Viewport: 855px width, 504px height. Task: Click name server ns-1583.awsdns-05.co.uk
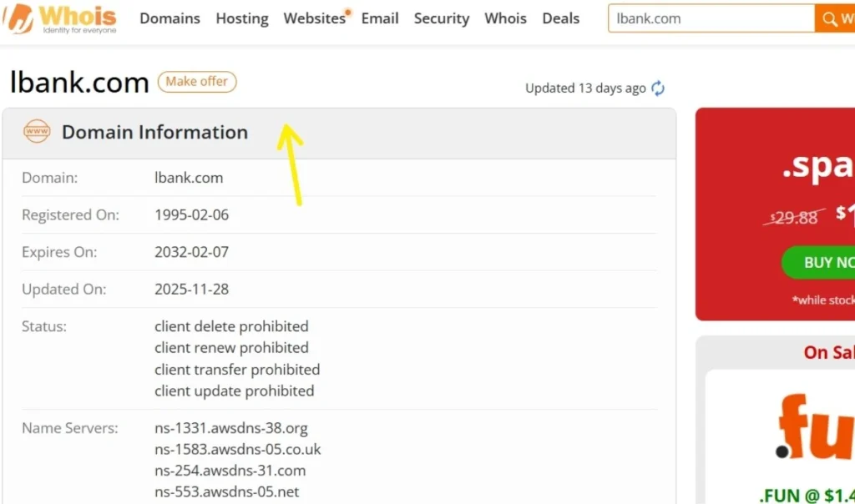tap(238, 450)
